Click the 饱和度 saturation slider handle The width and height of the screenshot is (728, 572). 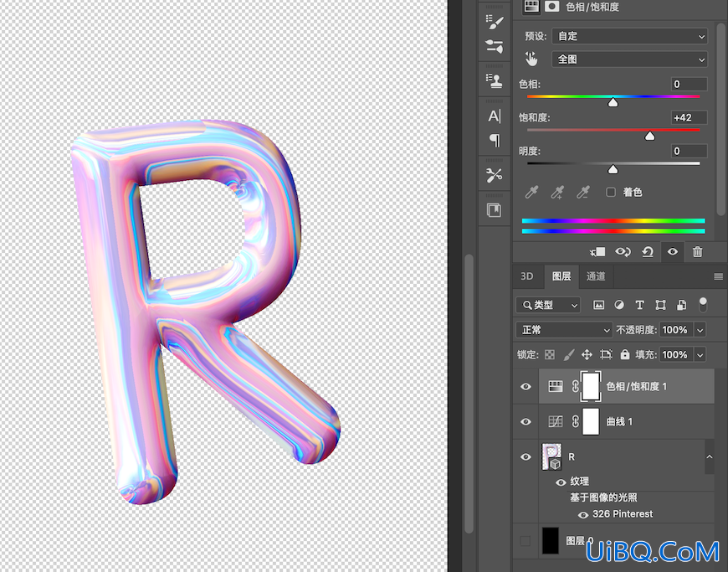pos(649,135)
